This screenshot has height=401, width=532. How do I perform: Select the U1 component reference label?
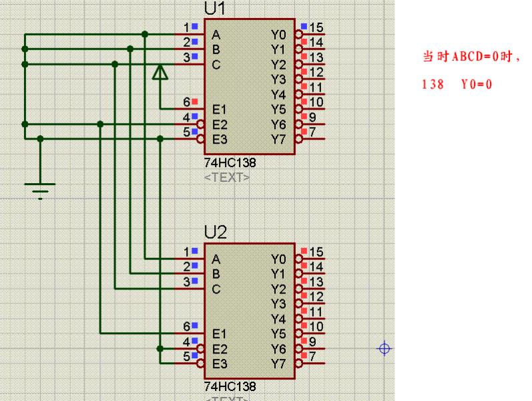tap(215, 9)
